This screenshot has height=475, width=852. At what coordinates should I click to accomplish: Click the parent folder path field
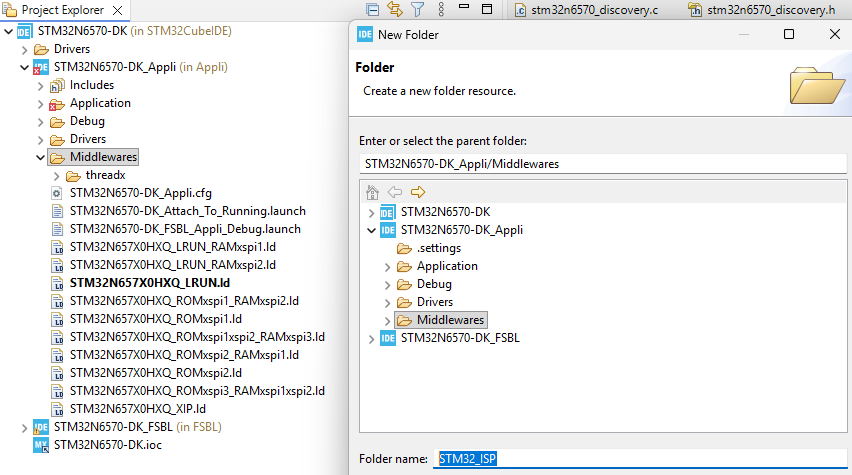click(603, 164)
